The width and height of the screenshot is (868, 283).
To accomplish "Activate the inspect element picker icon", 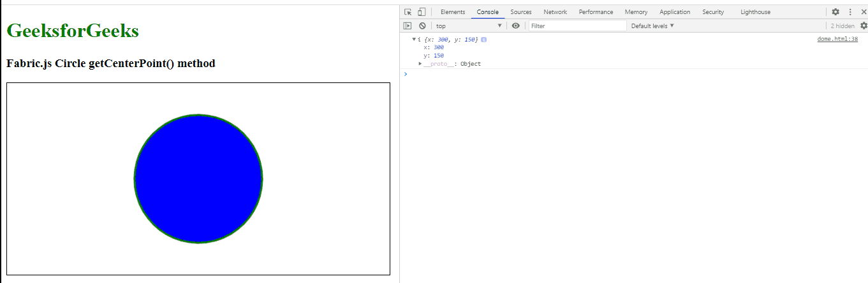I will (x=408, y=12).
